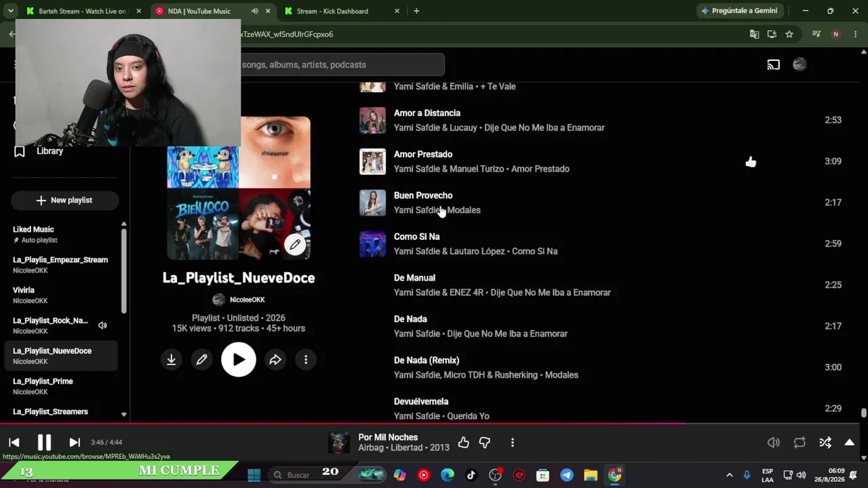
Task: Click the Como Si Na album thumbnail
Action: click(x=373, y=244)
